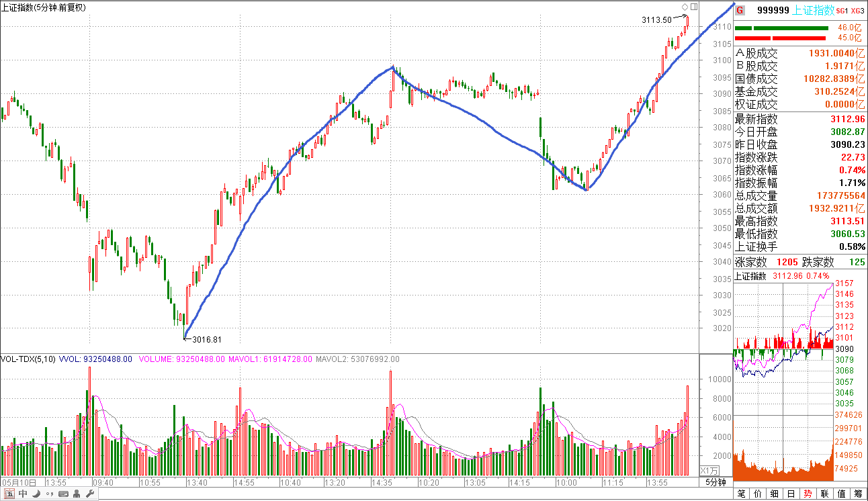Viewport: 868px width, 501px height.
Task: Toggle Chinese/English mode 中 icon
Action: [x=23, y=494]
